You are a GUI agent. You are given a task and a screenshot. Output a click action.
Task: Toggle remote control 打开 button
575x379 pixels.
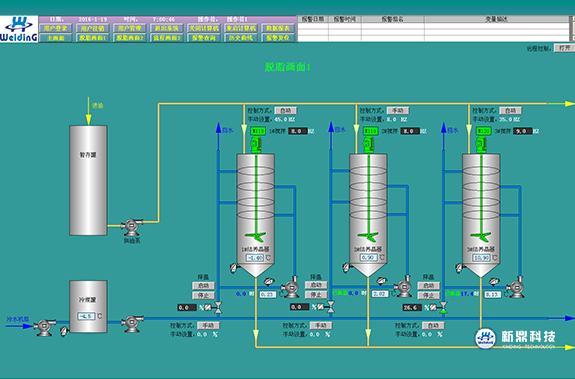[564, 48]
